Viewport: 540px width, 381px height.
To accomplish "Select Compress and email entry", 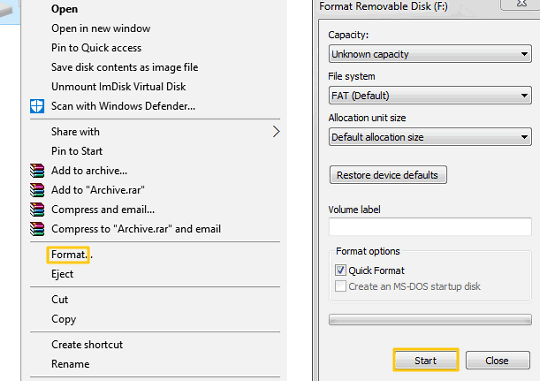I will (x=103, y=209).
